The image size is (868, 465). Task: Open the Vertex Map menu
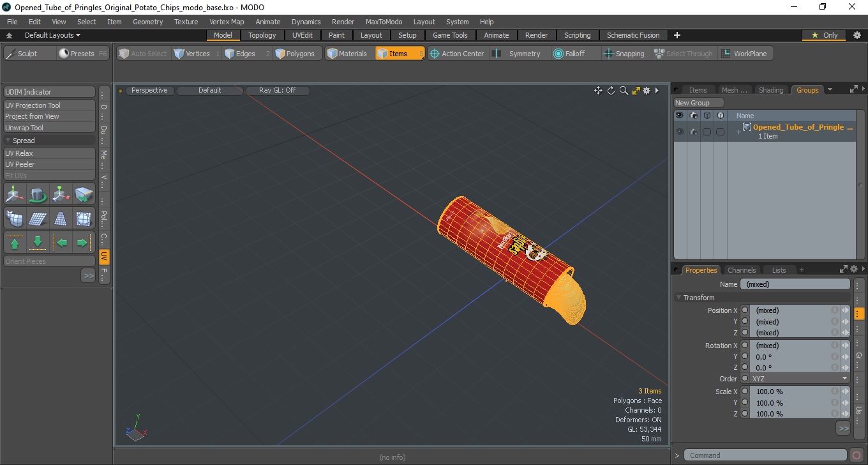[227, 22]
